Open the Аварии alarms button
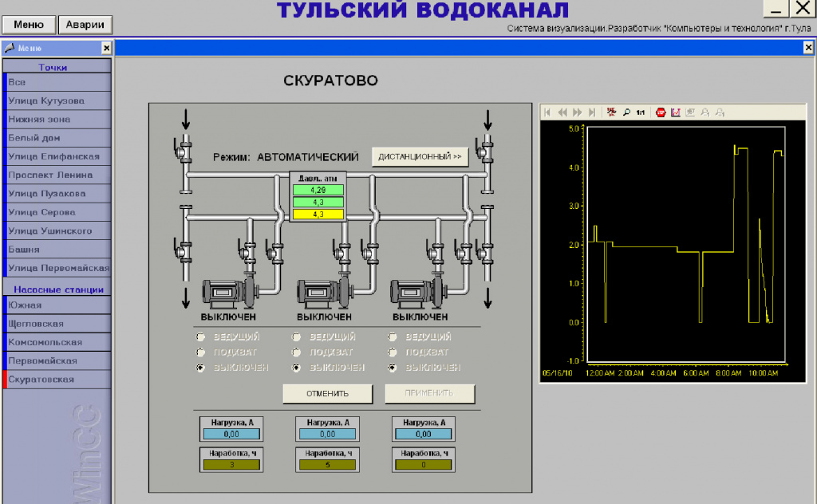Screen dimensions: 817x504 coord(85,25)
